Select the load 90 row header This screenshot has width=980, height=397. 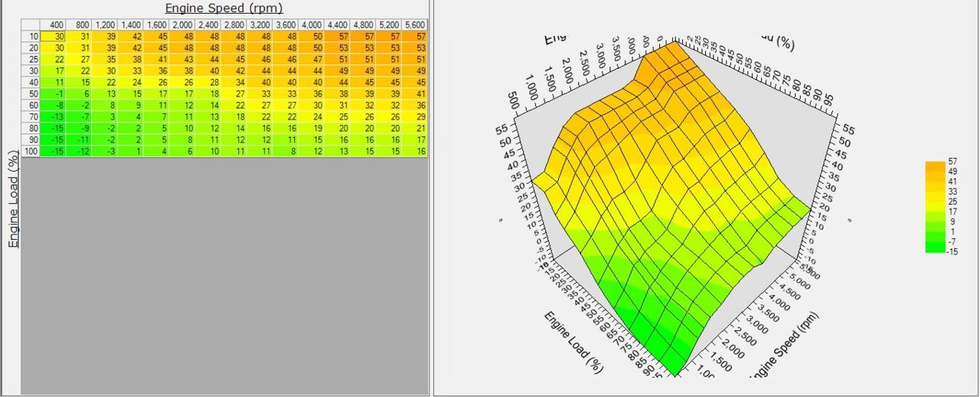click(31, 139)
